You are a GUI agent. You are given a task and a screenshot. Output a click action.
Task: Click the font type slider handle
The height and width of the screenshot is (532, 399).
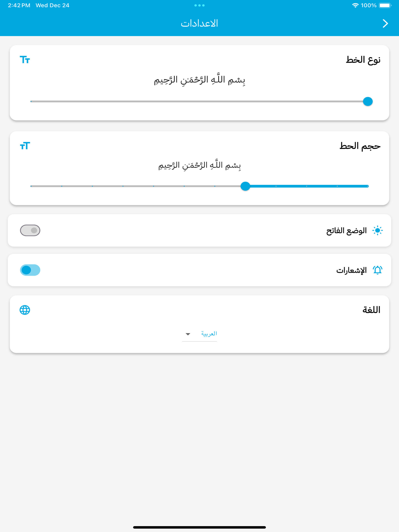[x=368, y=101]
